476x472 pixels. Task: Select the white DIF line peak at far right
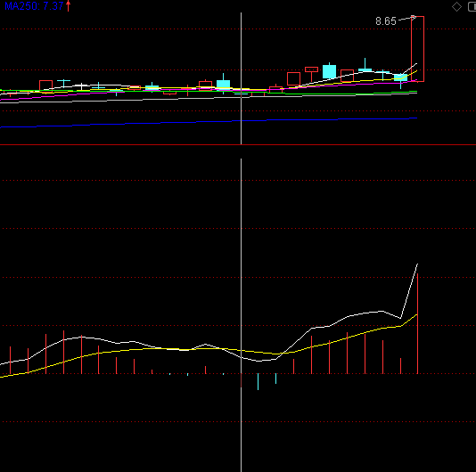[x=417, y=264]
